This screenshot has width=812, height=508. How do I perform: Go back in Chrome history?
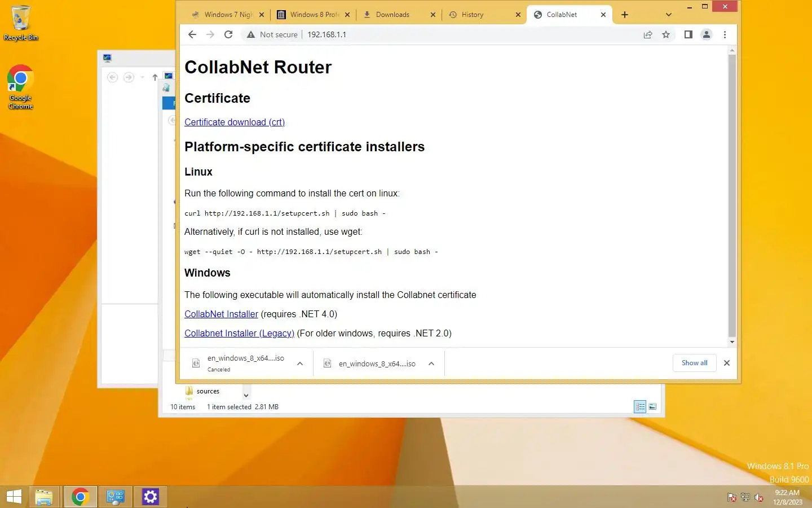(192, 34)
